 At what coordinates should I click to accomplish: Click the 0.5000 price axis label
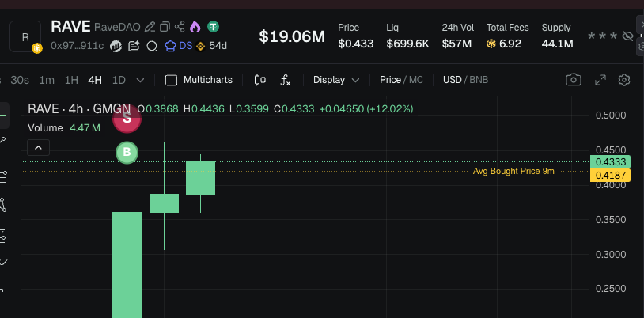point(611,115)
